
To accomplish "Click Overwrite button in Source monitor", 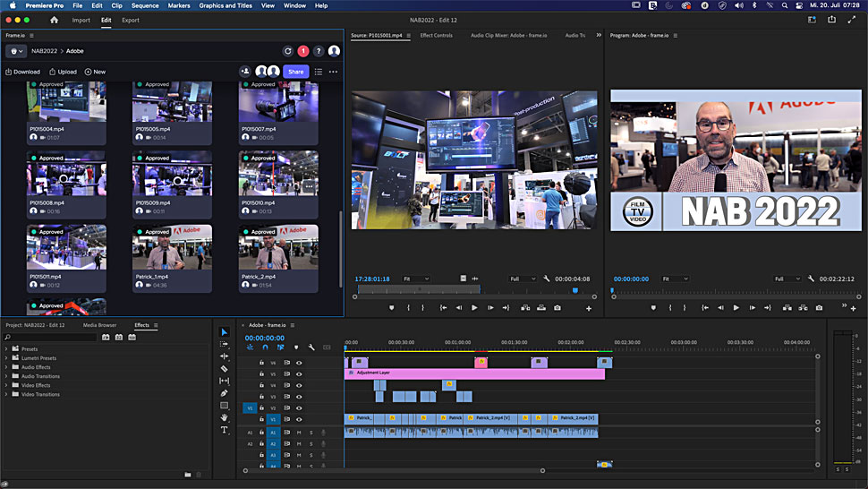I will (x=541, y=308).
